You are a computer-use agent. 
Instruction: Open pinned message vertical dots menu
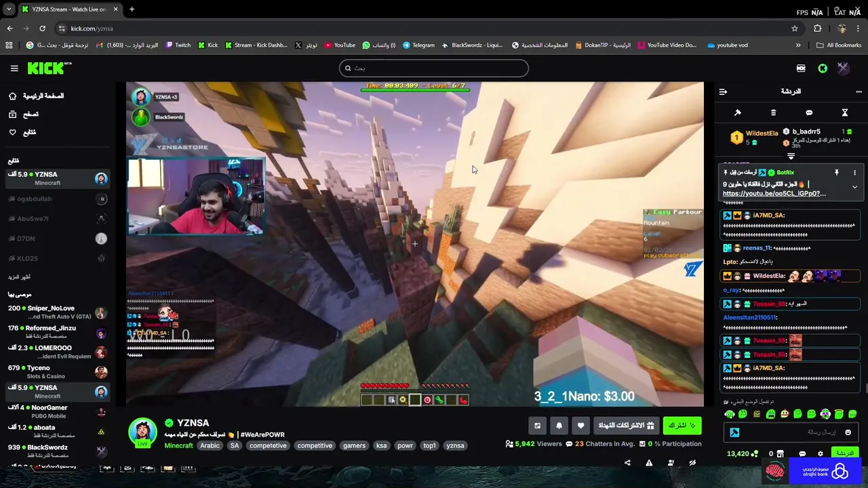tap(854, 173)
